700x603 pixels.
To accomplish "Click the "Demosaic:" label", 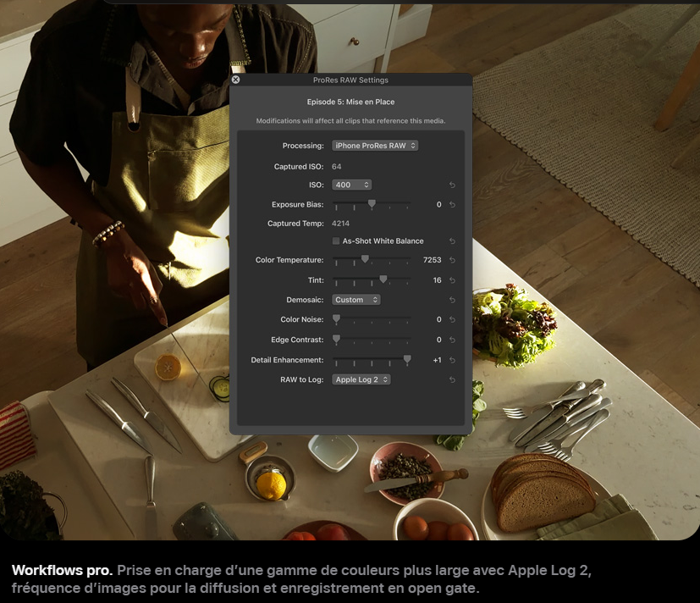I will point(305,300).
